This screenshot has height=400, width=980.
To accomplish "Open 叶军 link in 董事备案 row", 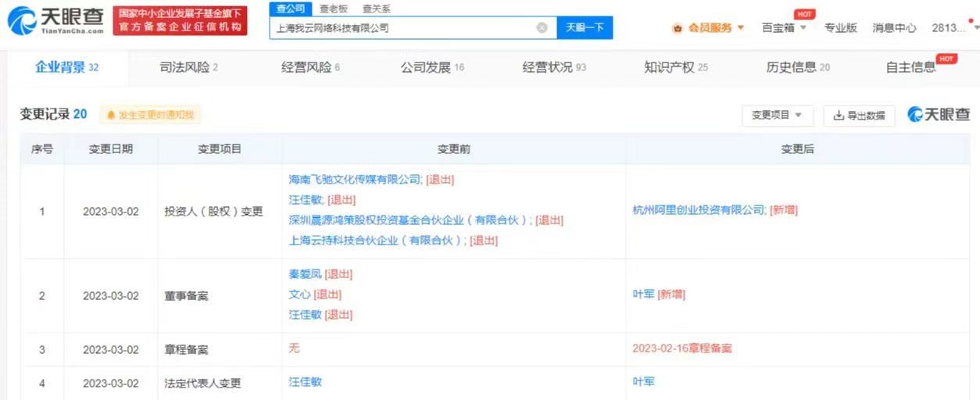I will click(x=643, y=295).
